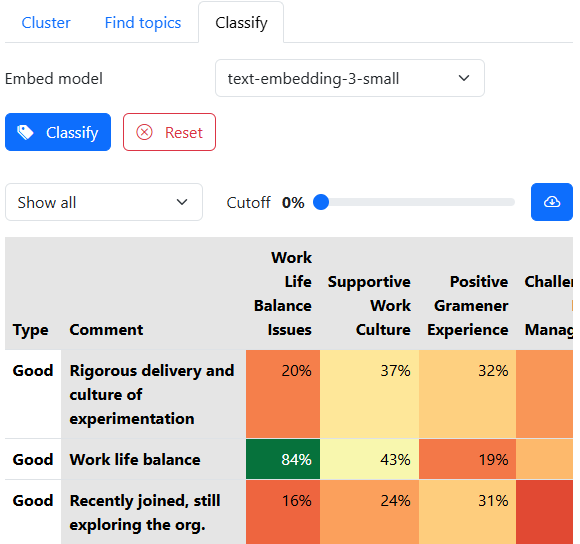
Task: Open the Find topics tab
Action: 143,23
